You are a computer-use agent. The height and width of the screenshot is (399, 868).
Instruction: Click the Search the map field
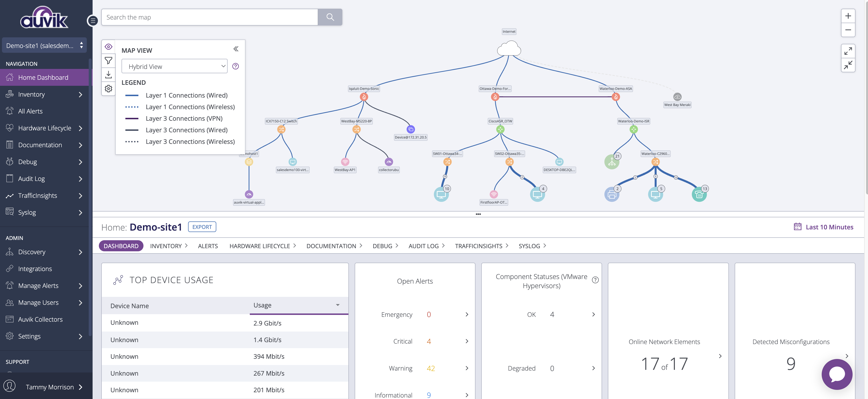210,17
